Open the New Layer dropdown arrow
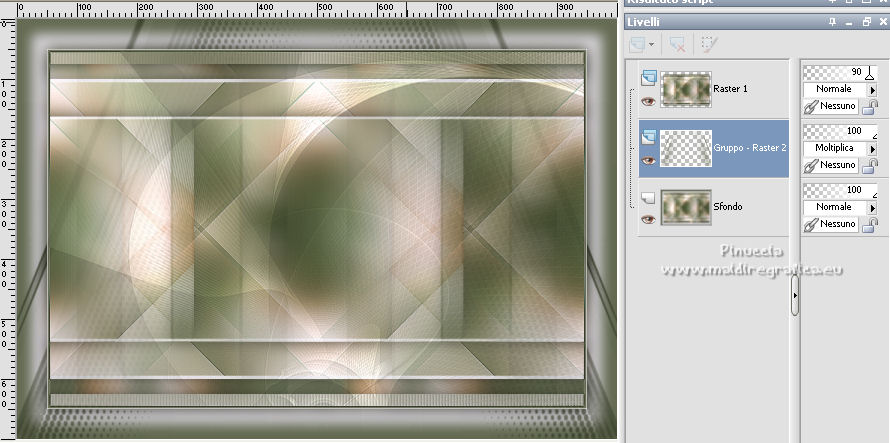The image size is (890, 443). (x=651, y=44)
